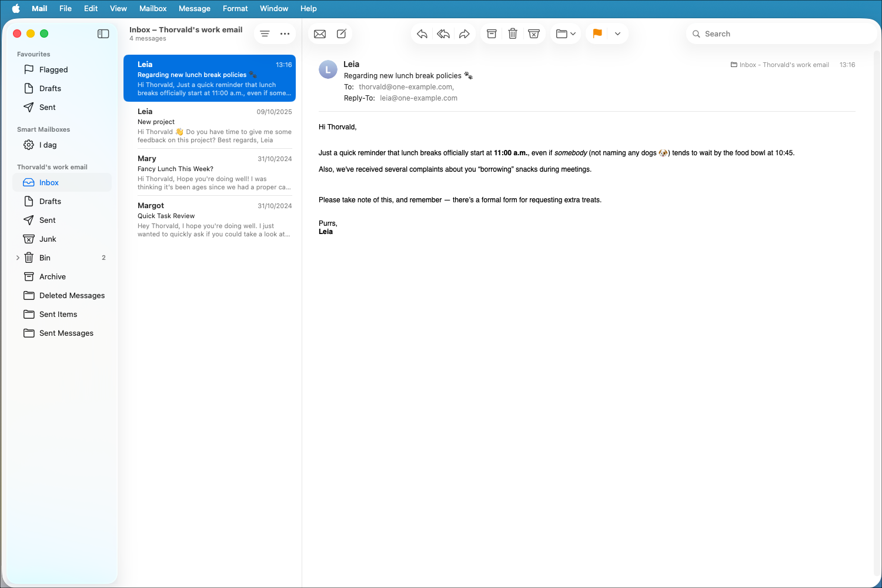Open the Format menu
Viewport: 882px width, 588px height.
[235, 8]
